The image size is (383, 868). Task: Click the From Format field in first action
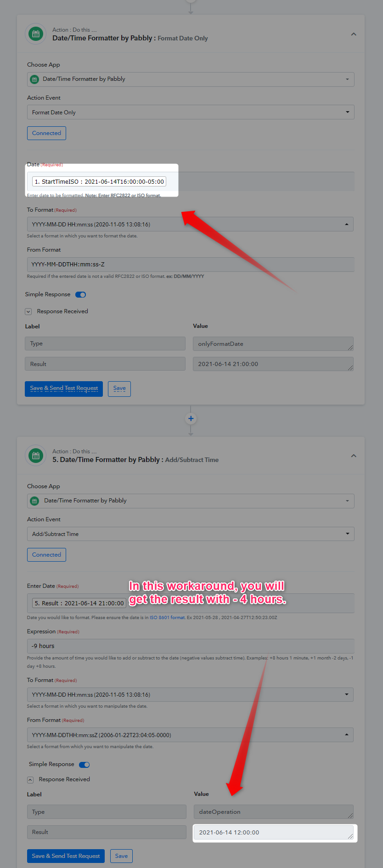(190, 265)
